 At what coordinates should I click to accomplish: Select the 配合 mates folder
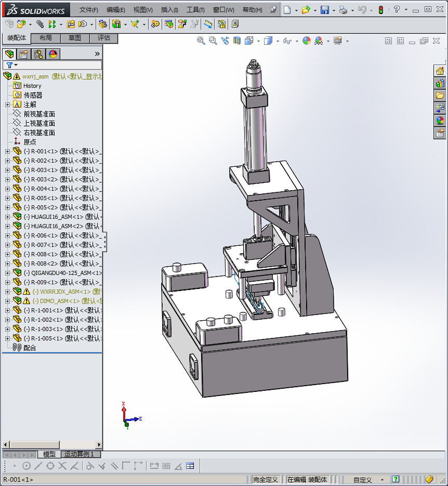(x=30, y=348)
